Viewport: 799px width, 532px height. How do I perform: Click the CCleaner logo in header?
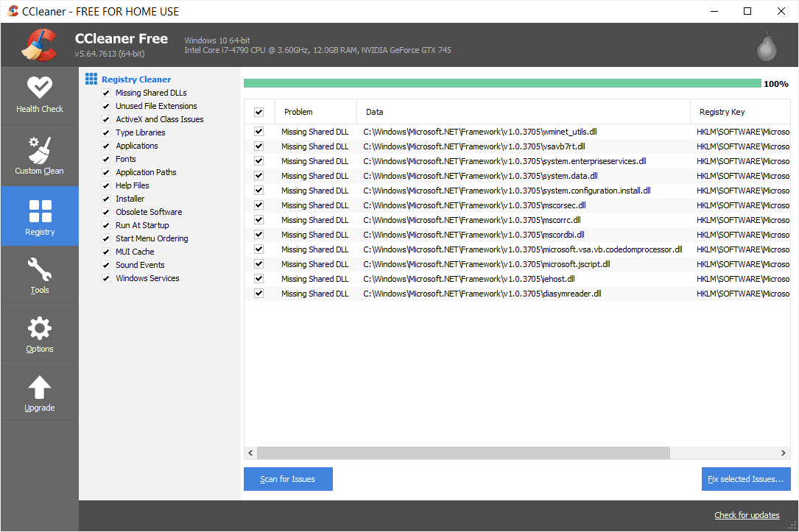[39, 45]
